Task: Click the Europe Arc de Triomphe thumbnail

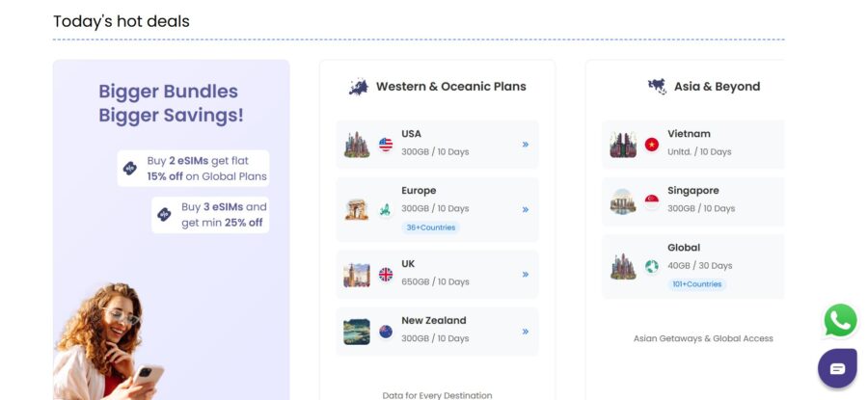Action: point(357,210)
